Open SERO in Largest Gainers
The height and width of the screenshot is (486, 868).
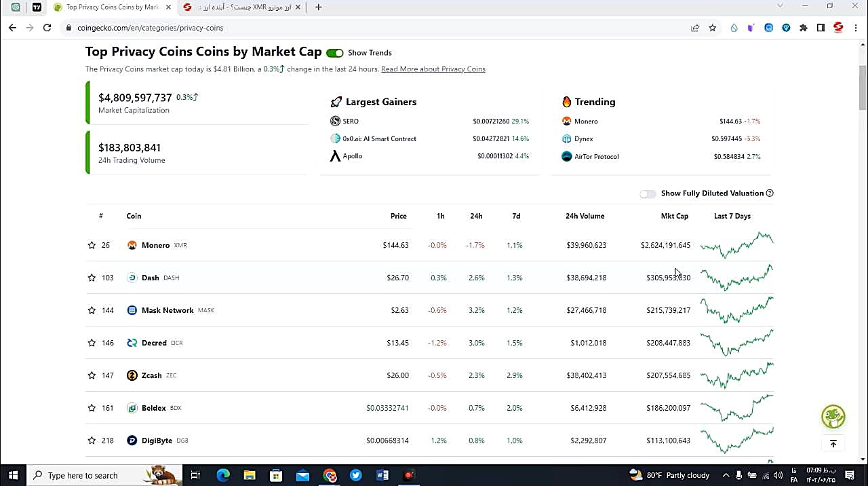click(351, 121)
